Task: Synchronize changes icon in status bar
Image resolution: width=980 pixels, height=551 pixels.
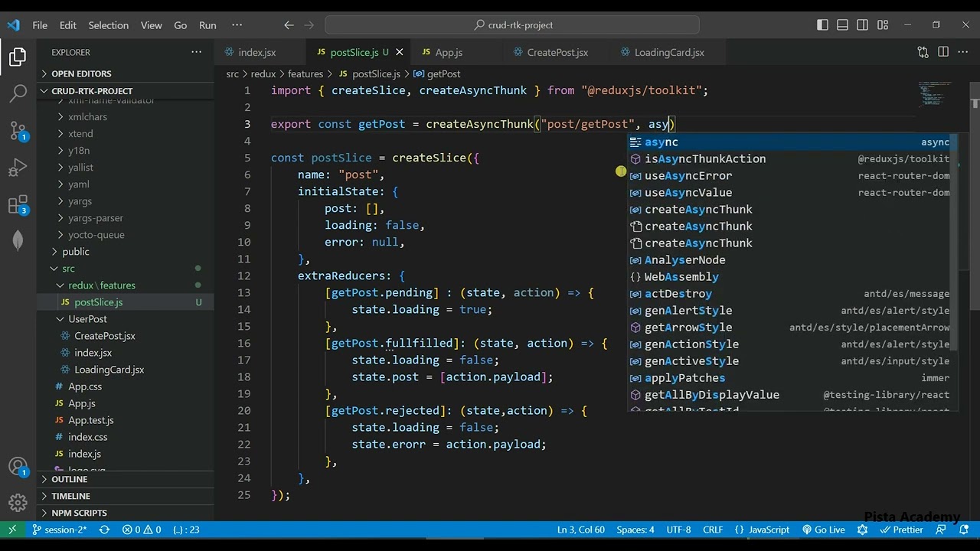Action: click(x=105, y=530)
